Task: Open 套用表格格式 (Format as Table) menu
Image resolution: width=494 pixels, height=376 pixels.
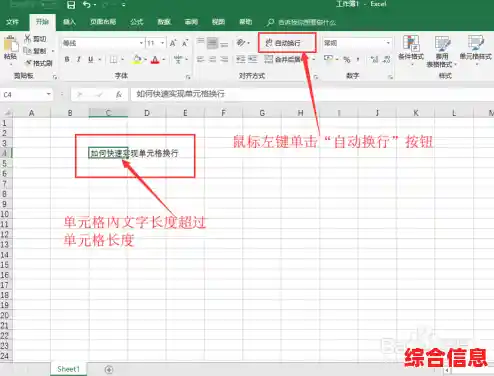Action: [442, 51]
